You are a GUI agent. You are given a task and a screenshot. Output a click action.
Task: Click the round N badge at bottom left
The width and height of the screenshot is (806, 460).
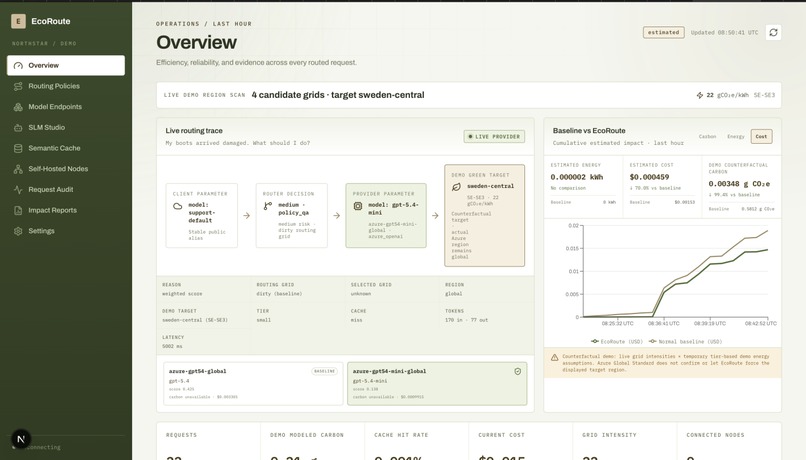click(x=21, y=439)
